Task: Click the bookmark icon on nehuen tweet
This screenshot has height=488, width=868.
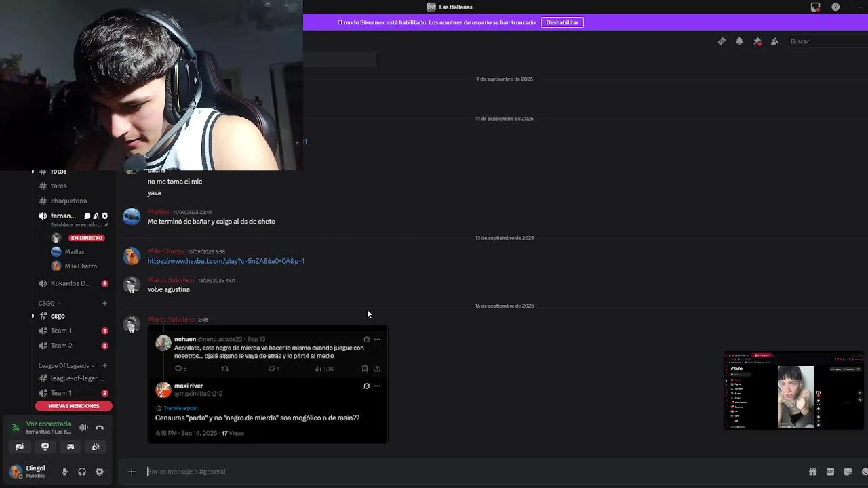Action: [364, 369]
